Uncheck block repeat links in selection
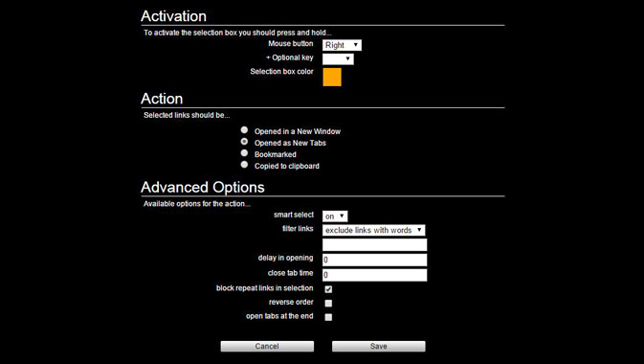 328,289
